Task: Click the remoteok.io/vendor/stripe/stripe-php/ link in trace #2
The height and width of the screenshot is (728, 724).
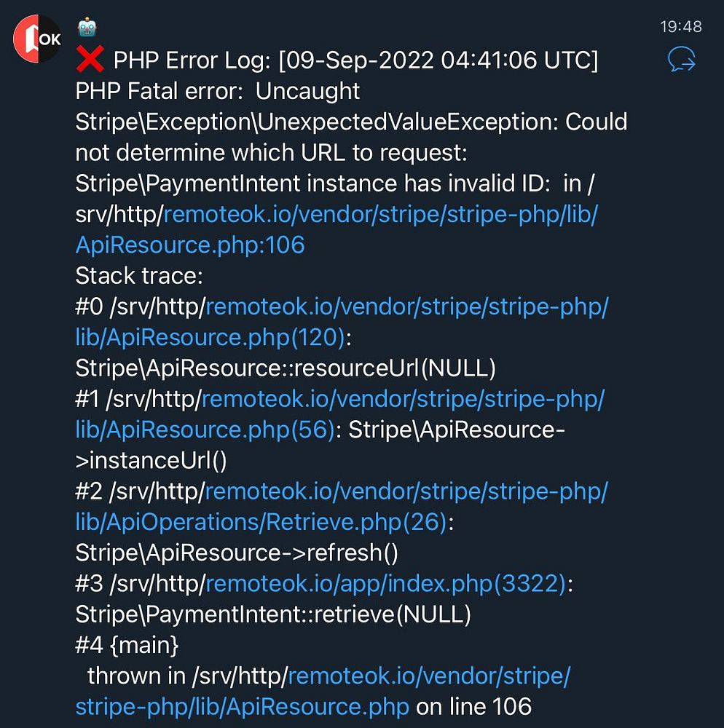Action: pyautogui.click(x=406, y=491)
